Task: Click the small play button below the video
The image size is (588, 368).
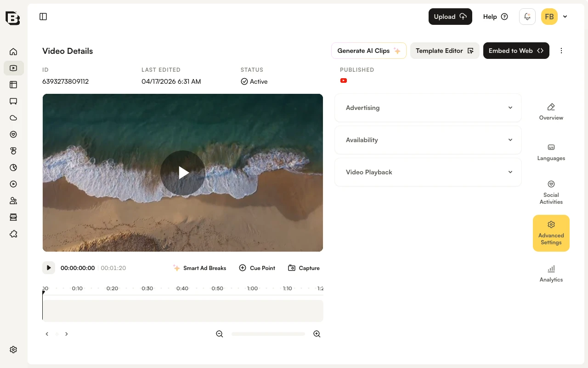Action: coord(49,268)
